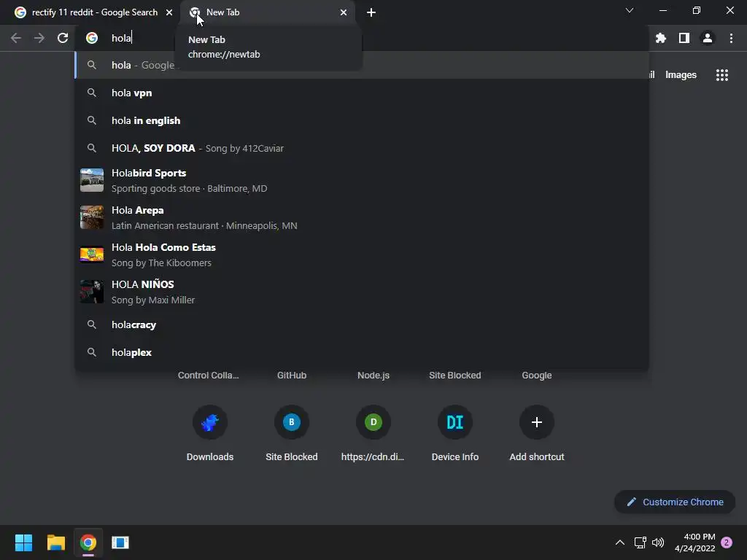Click the Kiboomers song thumbnail
747x560 pixels.
[x=92, y=254]
